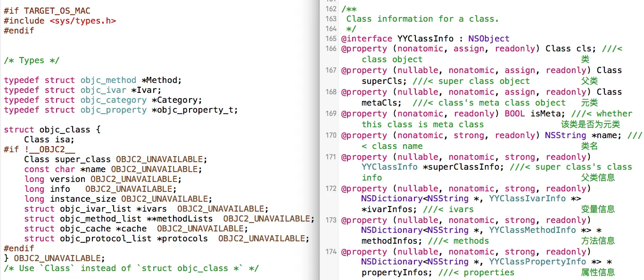The image size is (644, 280).
Task: Click the Chinese comment '该类是否为元类'
Action: [x=590, y=124]
